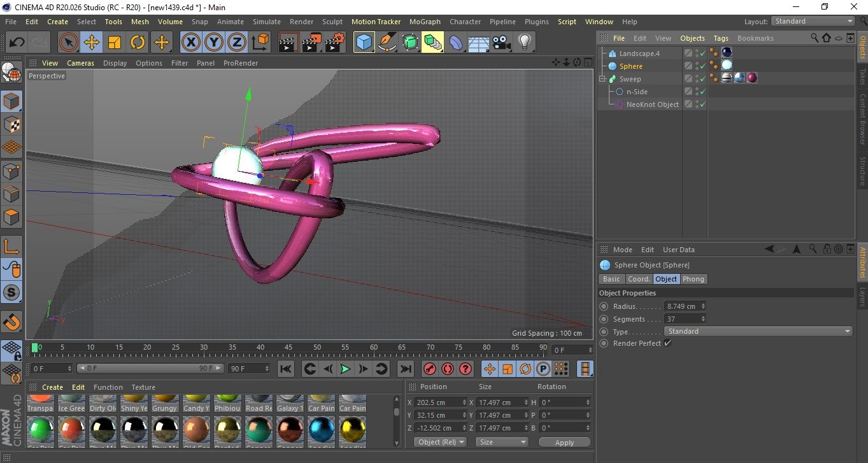Click the Apply button

click(564, 442)
